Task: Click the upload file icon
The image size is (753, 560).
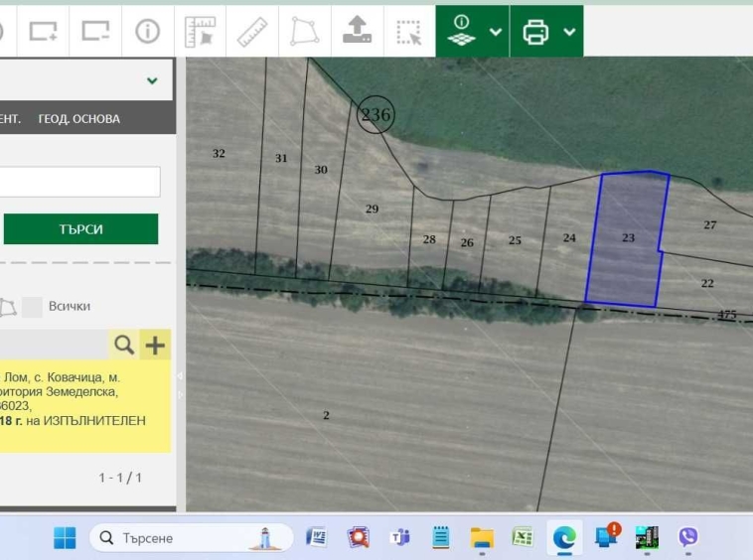Action: click(x=357, y=31)
